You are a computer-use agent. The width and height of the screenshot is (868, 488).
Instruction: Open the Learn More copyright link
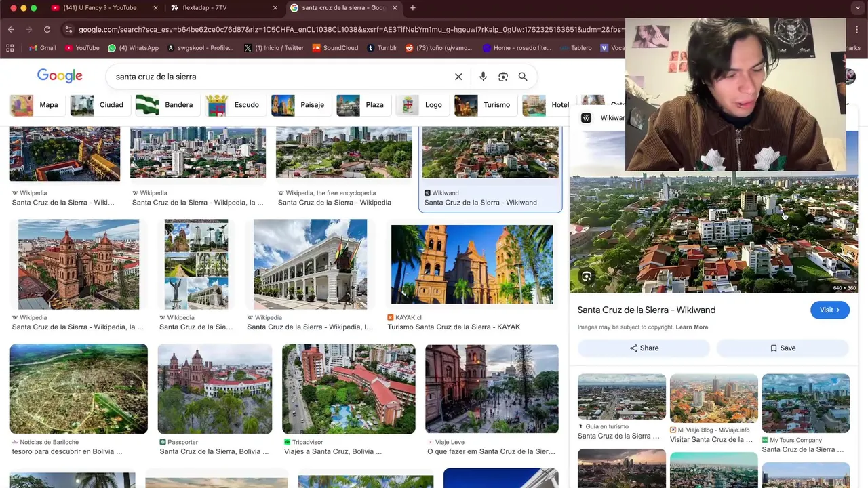[x=692, y=327]
